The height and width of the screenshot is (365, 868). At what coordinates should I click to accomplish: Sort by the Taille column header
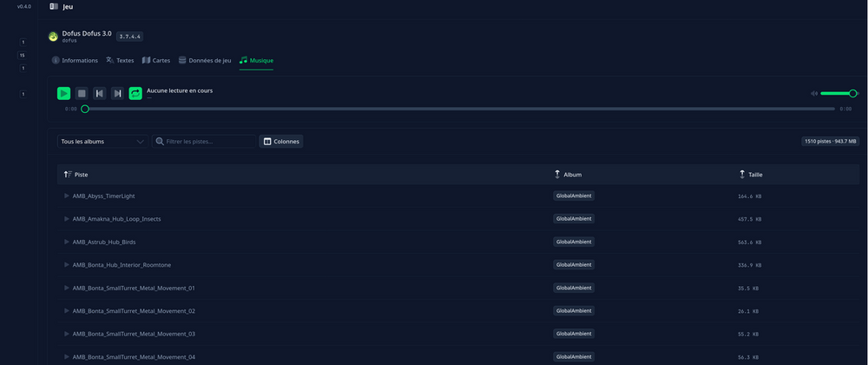pos(751,175)
